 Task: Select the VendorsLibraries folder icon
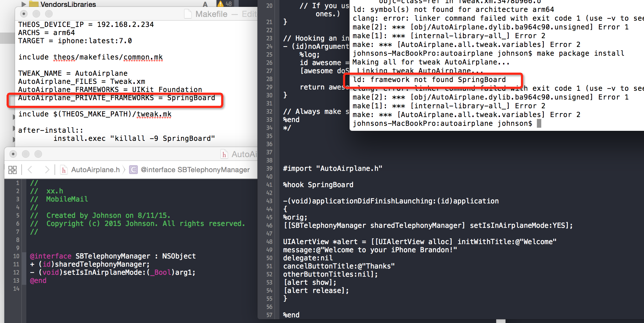tap(34, 4)
